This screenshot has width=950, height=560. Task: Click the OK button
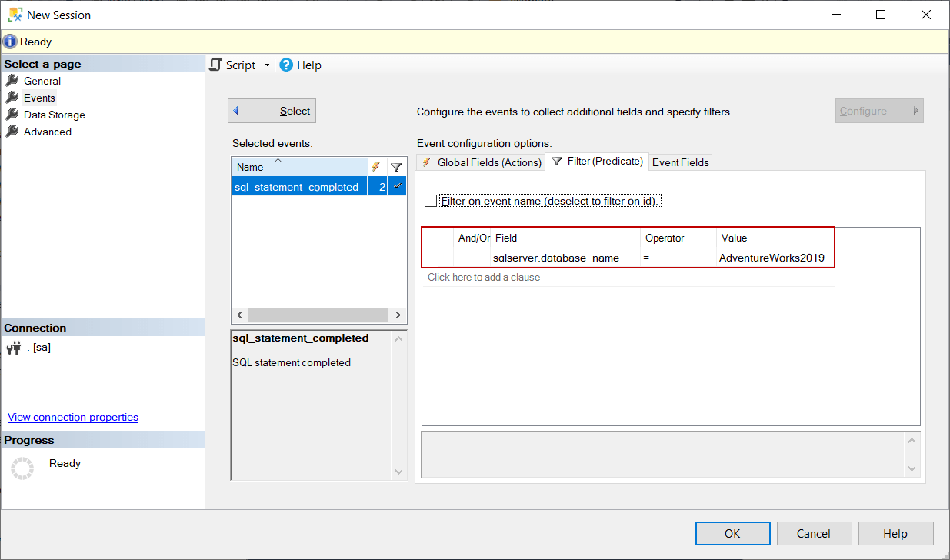[x=732, y=533]
